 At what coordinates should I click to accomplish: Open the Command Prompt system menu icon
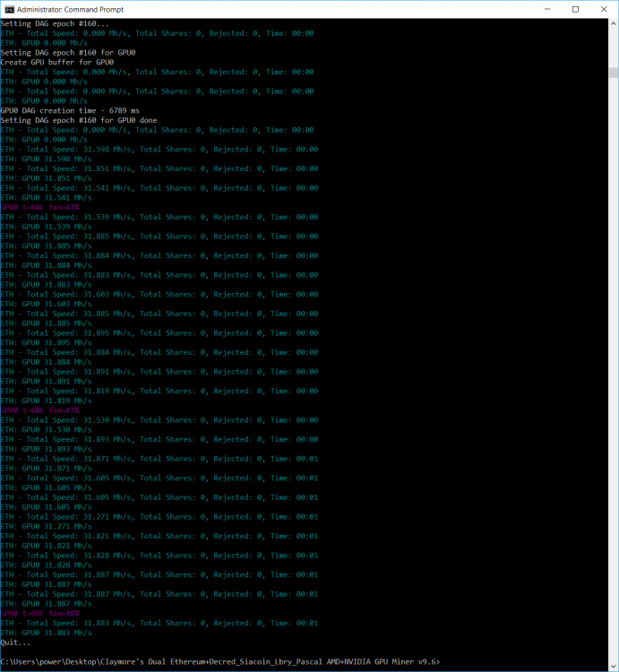point(10,9)
